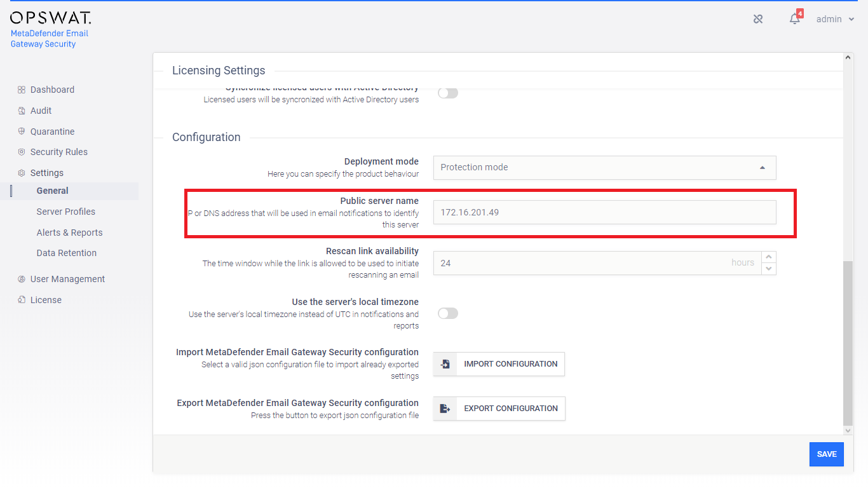
Task: Click the Quarantine shield icon
Action: pyautogui.click(x=22, y=132)
